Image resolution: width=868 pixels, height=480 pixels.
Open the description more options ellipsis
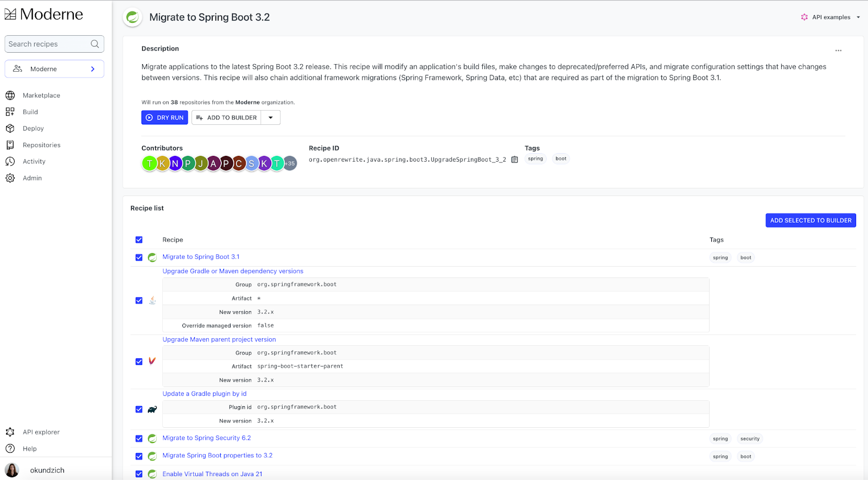pyautogui.click(x=838, y=50)
